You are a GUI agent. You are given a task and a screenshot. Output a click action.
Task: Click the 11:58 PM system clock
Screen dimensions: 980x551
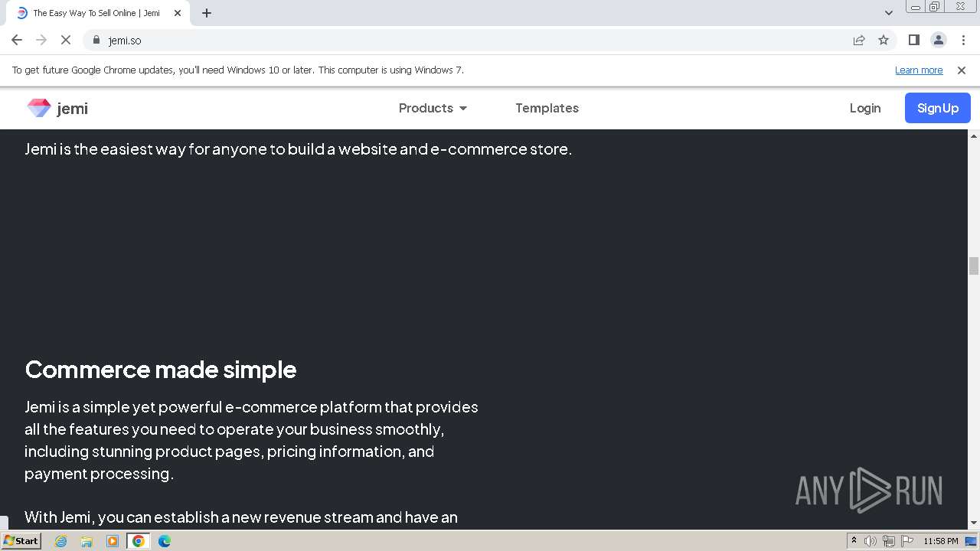[940, 541]
